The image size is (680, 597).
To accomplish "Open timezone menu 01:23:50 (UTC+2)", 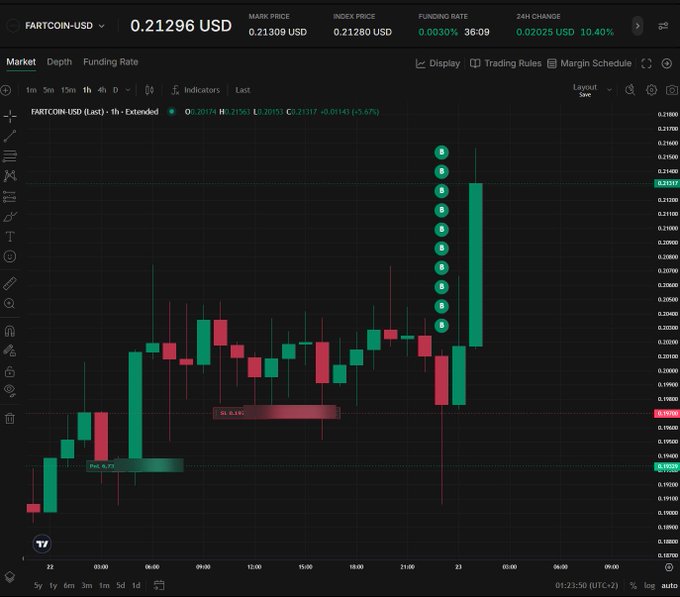I will [587, 585].
